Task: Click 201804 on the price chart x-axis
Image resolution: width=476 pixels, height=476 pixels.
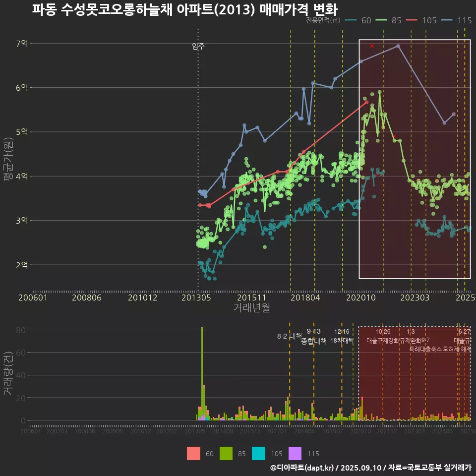Action: 305,297
